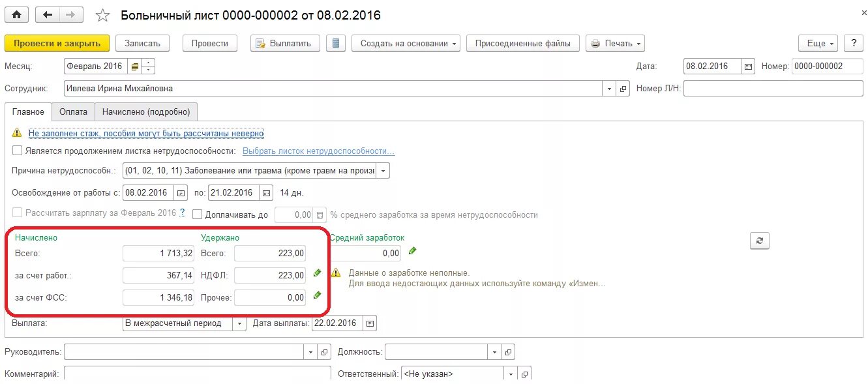Screen dimensions: 868x384
Task: Click Провести button
Action: point(210,43)
